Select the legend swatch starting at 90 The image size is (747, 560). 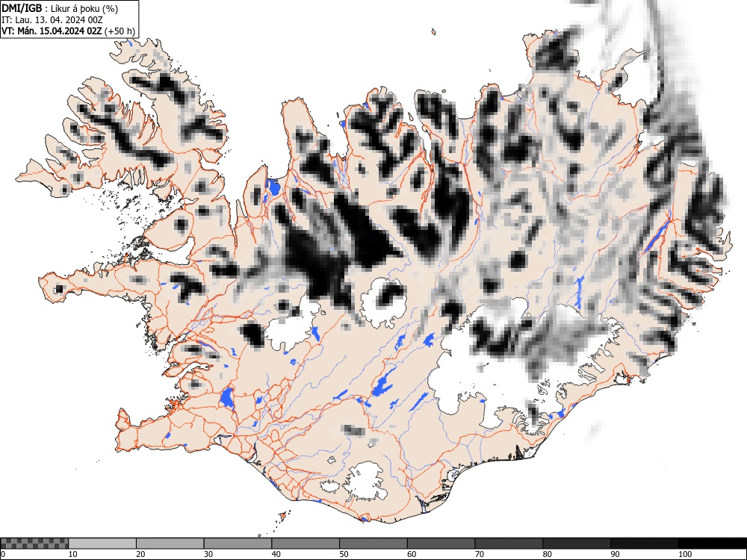[x=644, y=544]
